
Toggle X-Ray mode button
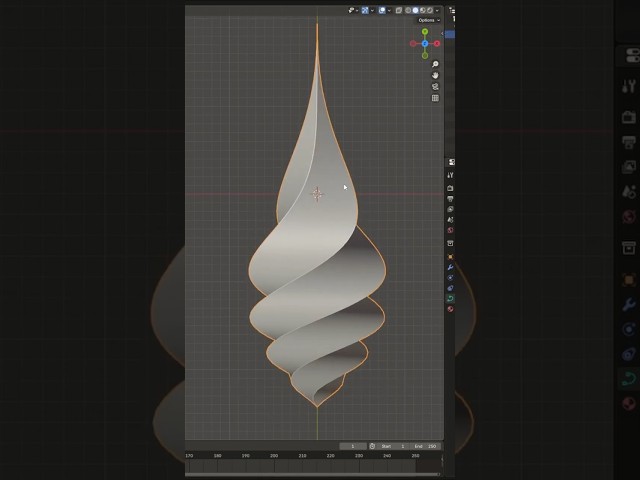coord(399,10)
